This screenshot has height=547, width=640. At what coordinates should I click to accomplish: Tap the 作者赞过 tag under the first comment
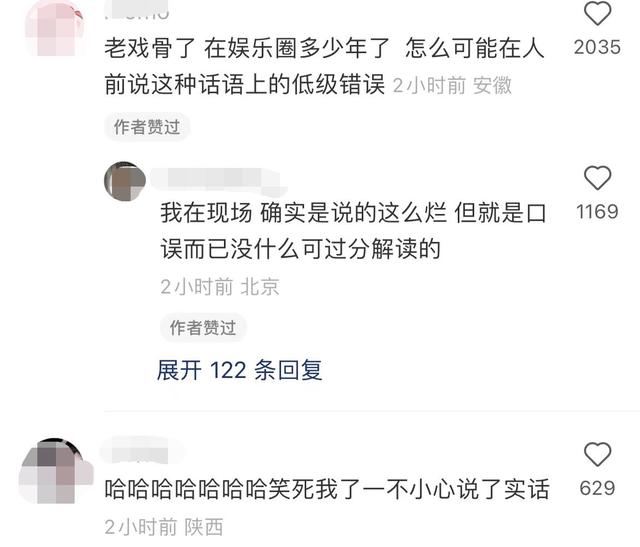pyautogui.click(x=147, y=127)
